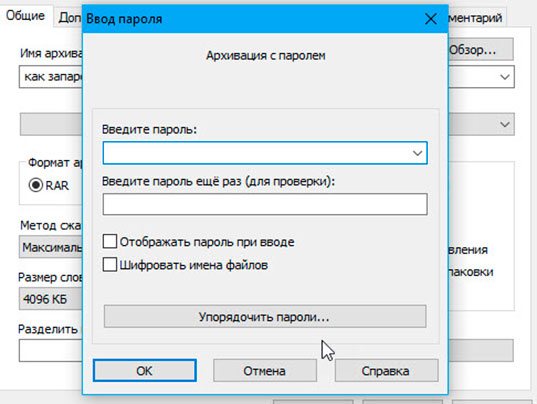Click the Отмена button
Viewport: 537px width, 404px height.
tap(264, 370)
